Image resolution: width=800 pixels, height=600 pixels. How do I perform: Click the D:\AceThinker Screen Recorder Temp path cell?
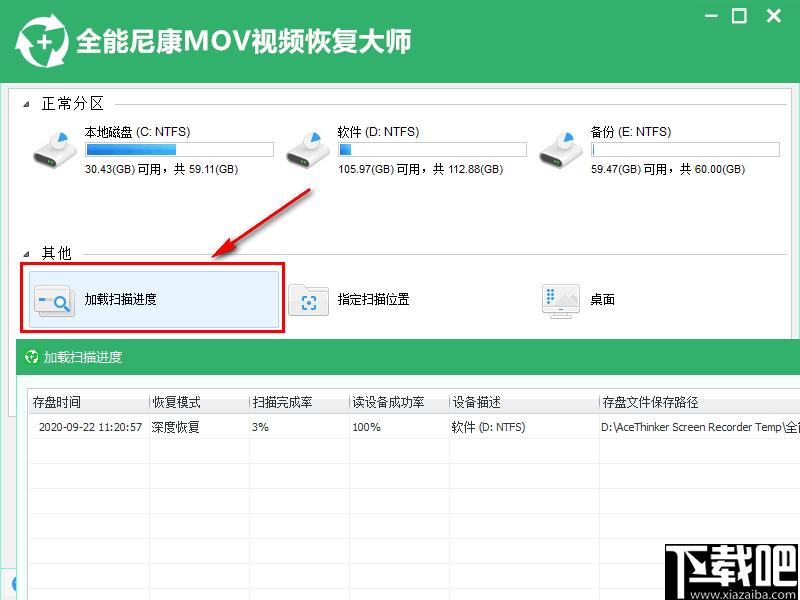point(700,427)
